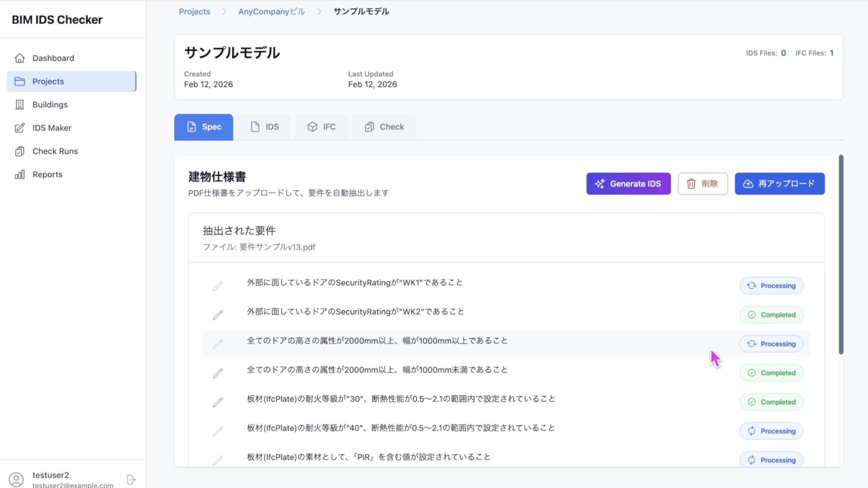Open Dashboard from the sidebar
868x488 pixels.
(71, 58)
